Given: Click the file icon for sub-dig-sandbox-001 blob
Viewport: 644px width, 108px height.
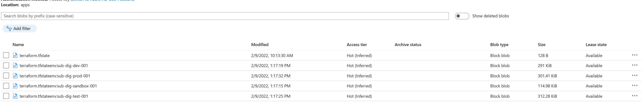Looking at the screenshot, I should pyautogui.click(x=15, y=86).
